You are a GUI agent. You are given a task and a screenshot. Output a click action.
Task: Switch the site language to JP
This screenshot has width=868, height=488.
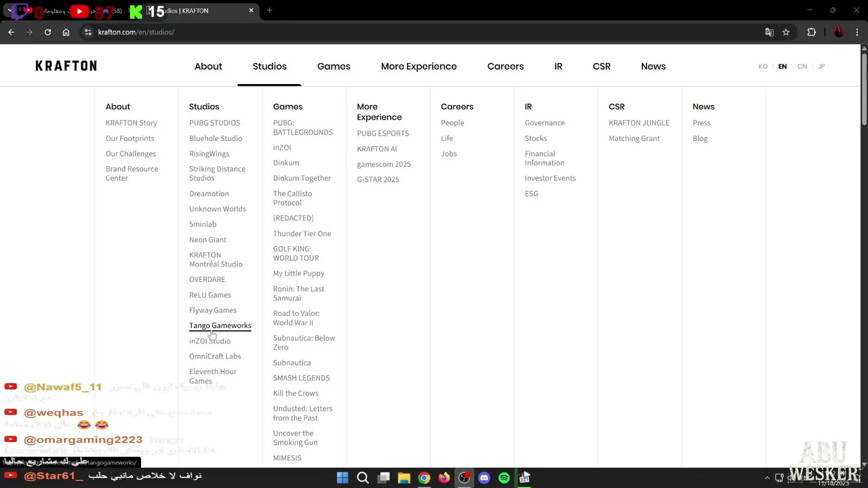pos(821,66)
